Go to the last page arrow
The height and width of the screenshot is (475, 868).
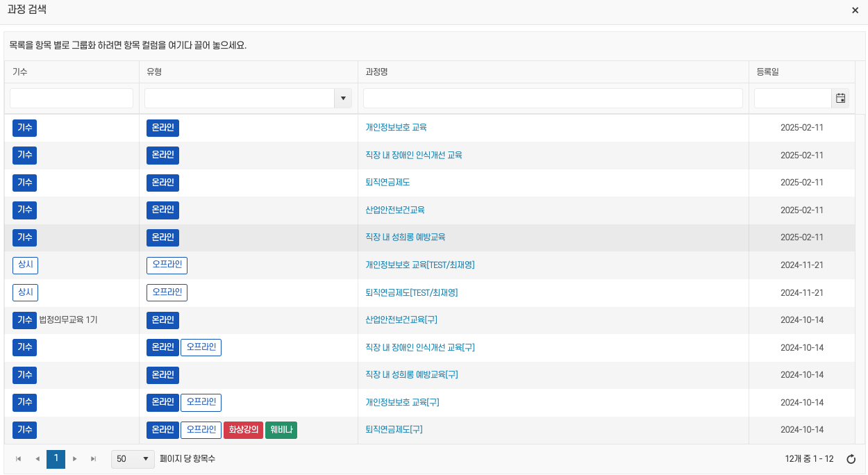point(94,459)
